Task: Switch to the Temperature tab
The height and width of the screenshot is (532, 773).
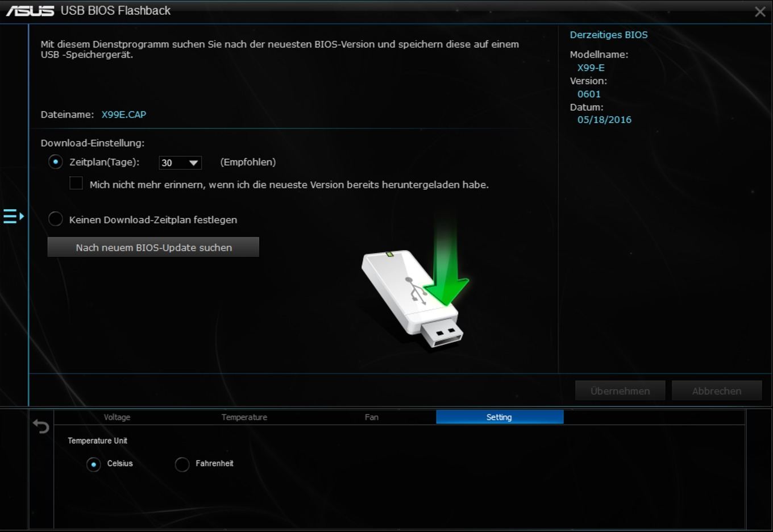Action: coord(244,417)
